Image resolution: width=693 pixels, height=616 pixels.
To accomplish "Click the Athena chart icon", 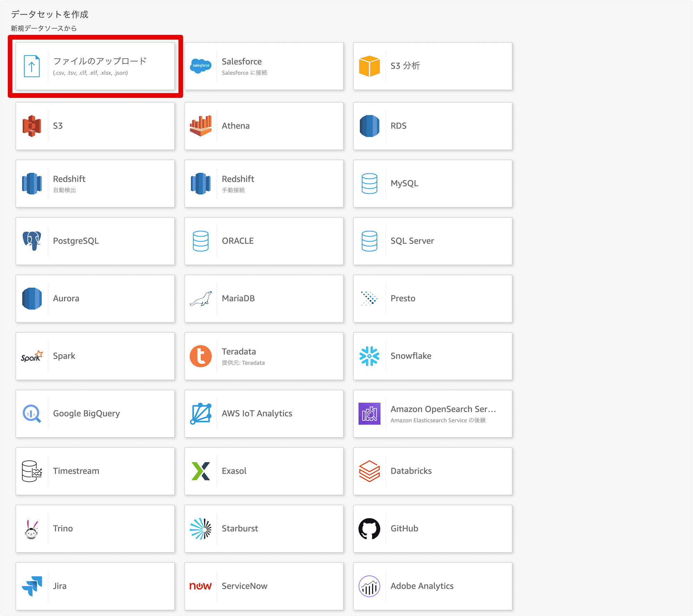I will click(x=201, y=126).
